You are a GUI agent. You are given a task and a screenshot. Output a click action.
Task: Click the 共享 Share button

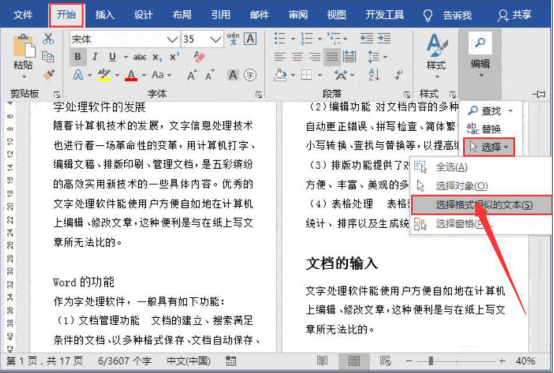pyautogui.click(x=514, y=15)
